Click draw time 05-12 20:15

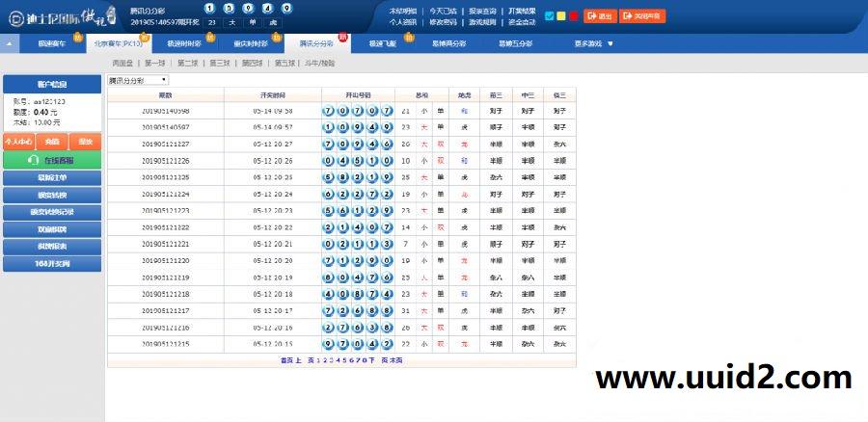tap(273, 344)
